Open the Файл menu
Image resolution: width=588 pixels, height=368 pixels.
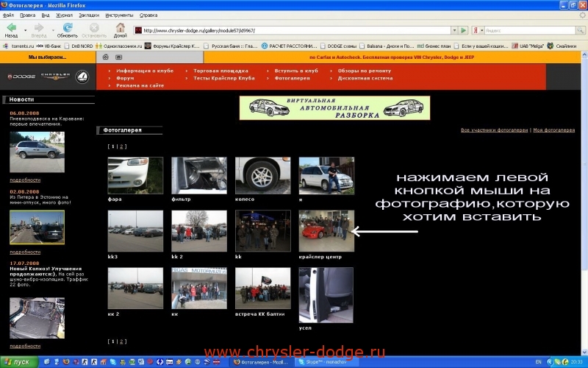click(8, 15)
